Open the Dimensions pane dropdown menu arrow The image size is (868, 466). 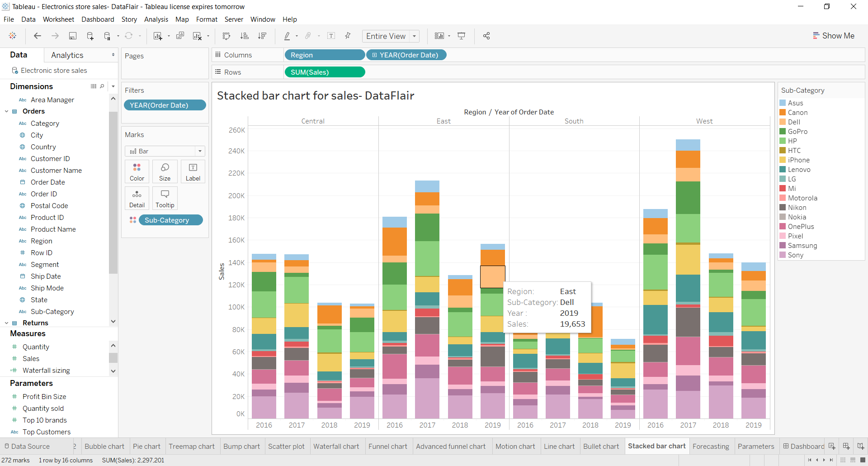coord(113,86)
